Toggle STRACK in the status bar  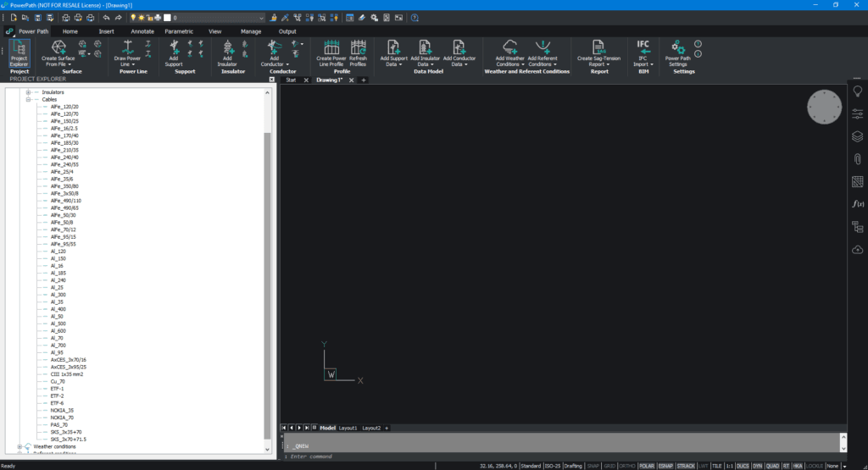pos(686,466)
